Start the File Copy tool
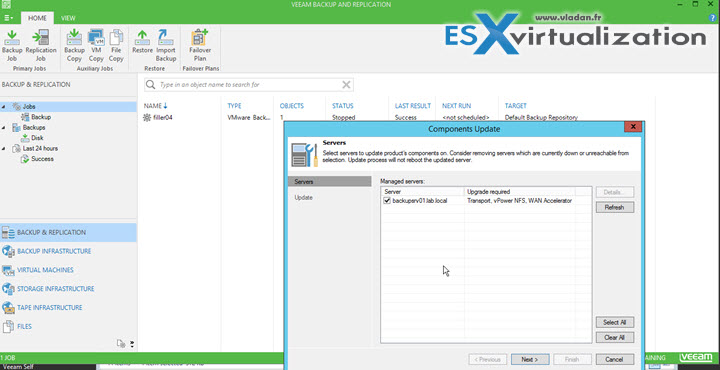 point(116,46)
